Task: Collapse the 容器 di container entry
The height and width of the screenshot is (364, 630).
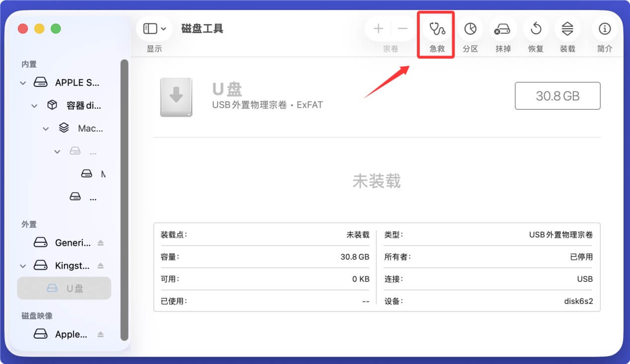Action: (34, 105)
